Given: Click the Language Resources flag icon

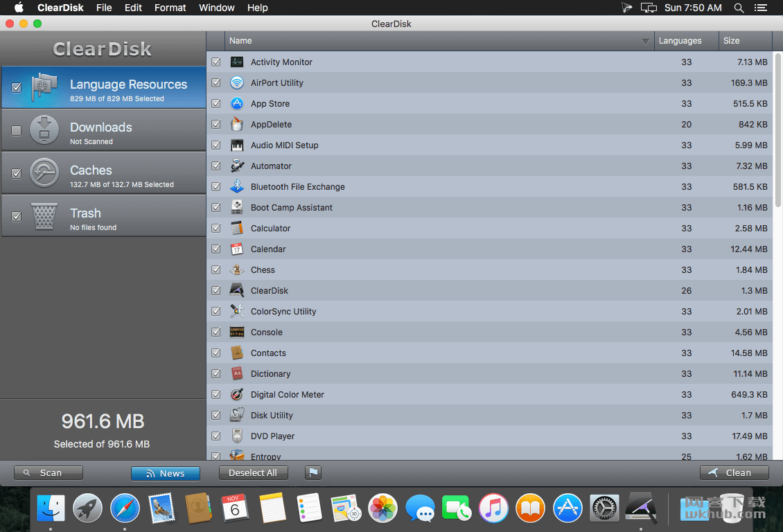Looking at the screenshot, I should pyautogui.click(x=44, y=87).
